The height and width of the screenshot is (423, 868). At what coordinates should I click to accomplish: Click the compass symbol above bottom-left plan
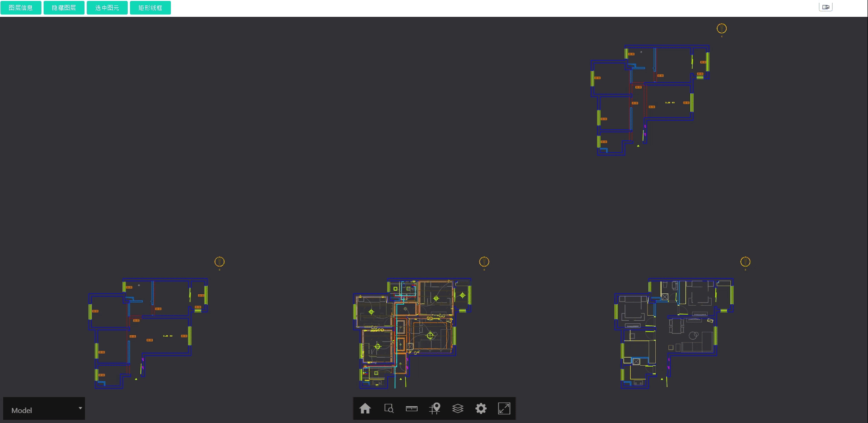coord(219,262)
